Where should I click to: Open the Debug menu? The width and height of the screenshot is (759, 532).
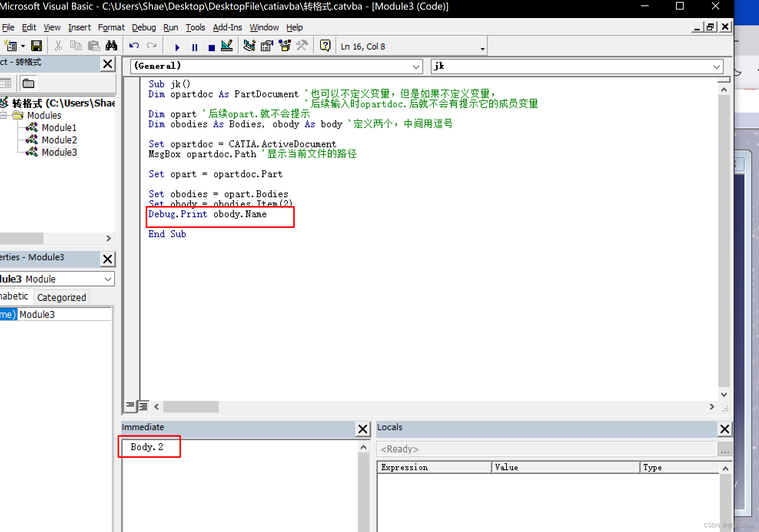pos(144,27)
